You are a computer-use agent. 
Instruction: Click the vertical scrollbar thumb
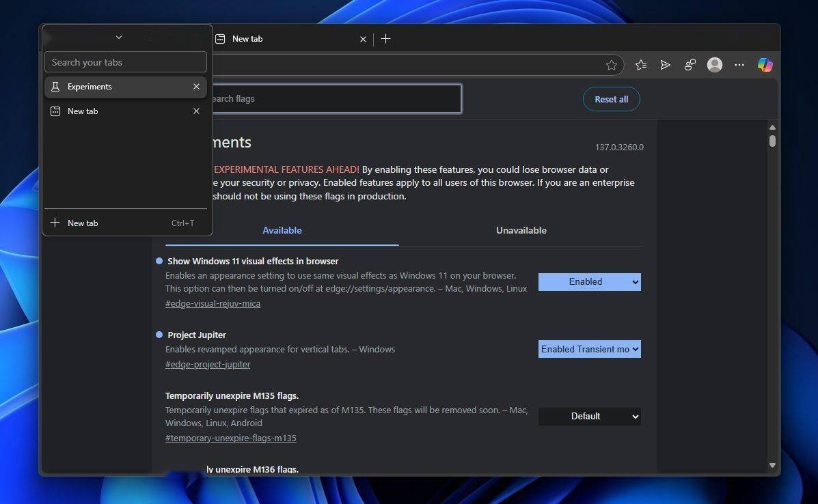coord(773,141)
